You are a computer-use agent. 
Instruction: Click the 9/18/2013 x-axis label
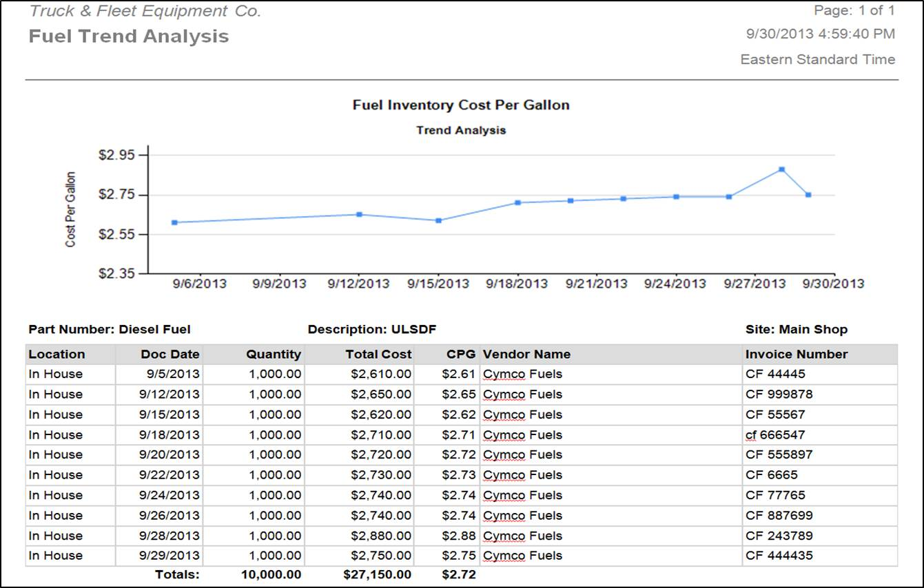coord(517,284)
